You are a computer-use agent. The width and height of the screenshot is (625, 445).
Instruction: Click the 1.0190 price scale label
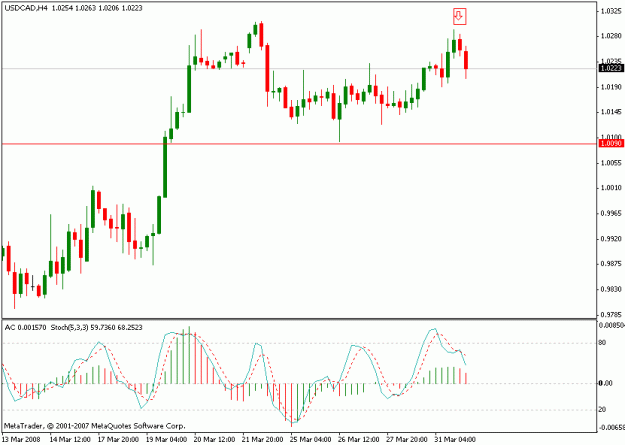tap(611, 87)
